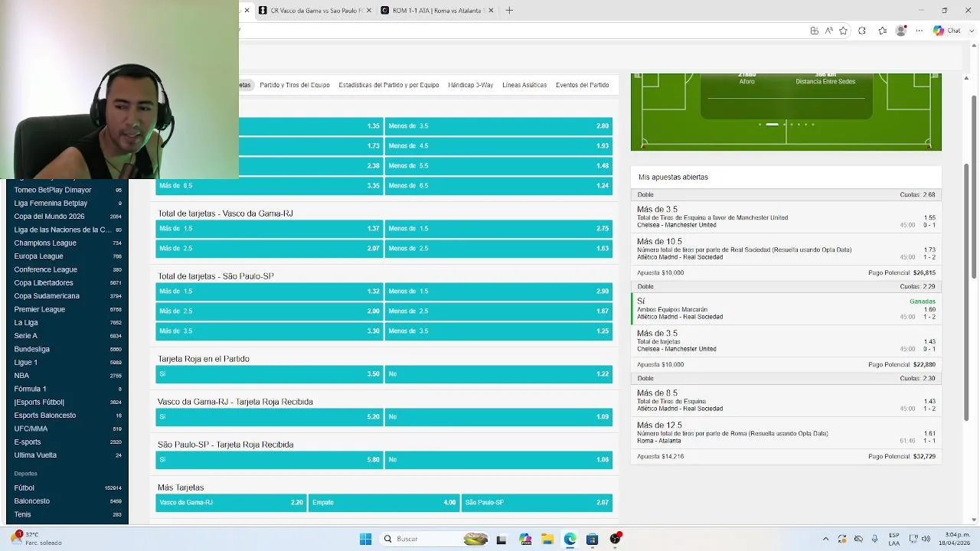Viewport: 980px width, 551px height.
Task: Pick Vasco da Gama Menos de 2.5 at 1.63
Action: coord(498,248)
